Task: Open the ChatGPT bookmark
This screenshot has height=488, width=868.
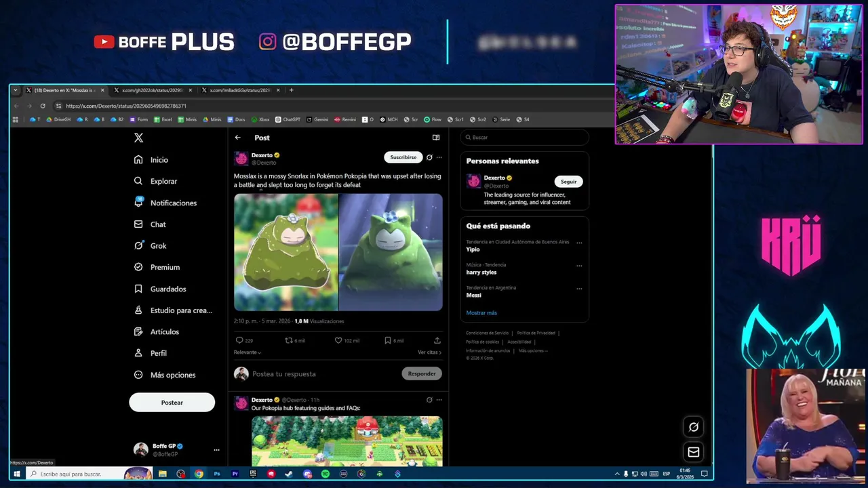Action: tap(288, 119)
